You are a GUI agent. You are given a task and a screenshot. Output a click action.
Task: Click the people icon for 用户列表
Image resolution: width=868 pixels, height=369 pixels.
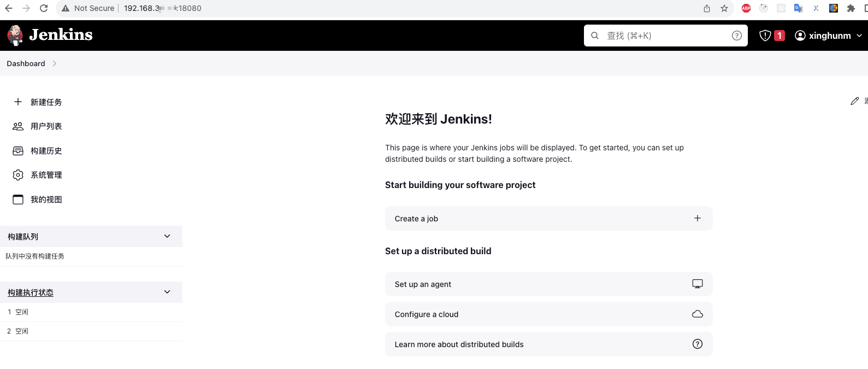(18, 126)
